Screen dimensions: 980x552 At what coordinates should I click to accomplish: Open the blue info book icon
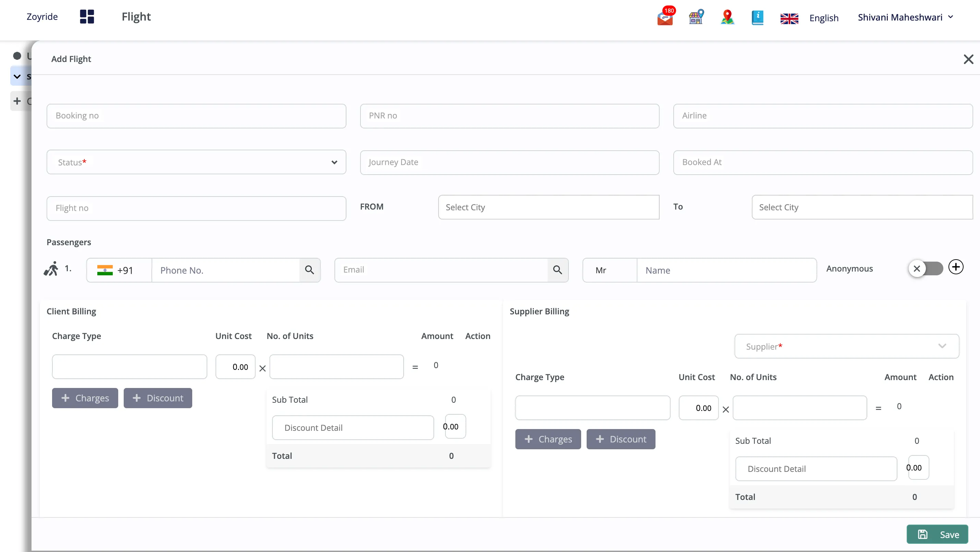click(x=758, y=17)
